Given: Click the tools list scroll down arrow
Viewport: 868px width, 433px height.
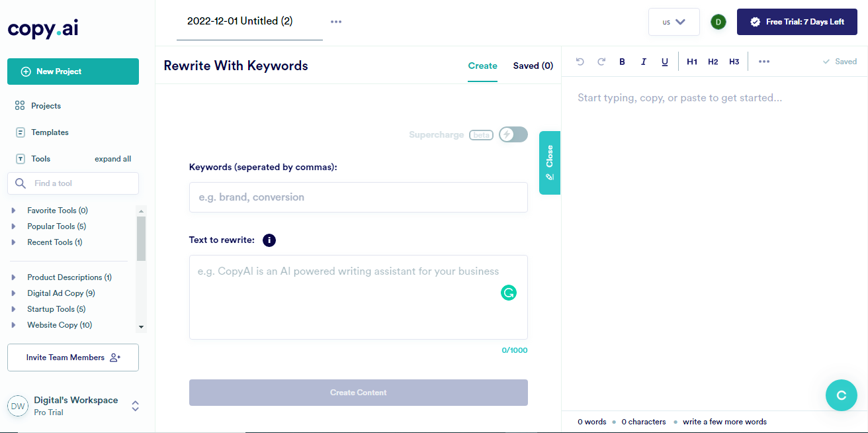Looking at the screenshot, I should (x=141, y=327).
